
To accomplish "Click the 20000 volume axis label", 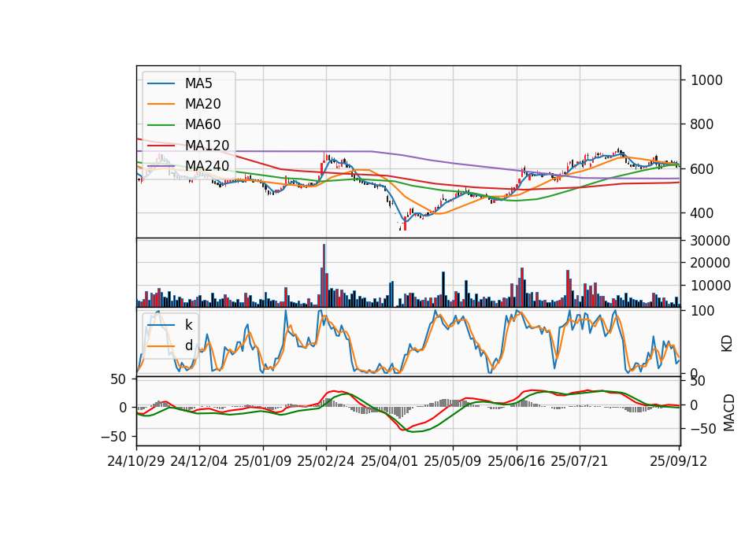I will click(710, 263).
